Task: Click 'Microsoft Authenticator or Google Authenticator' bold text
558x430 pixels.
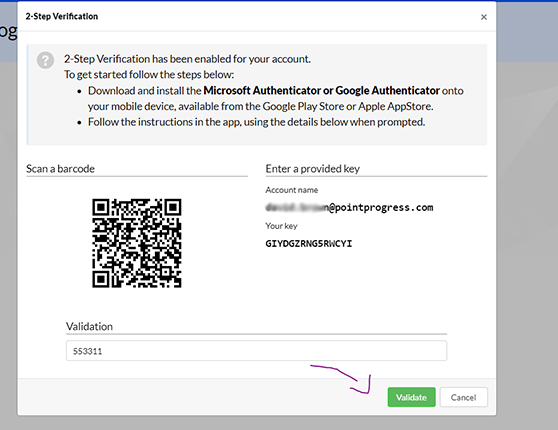Action: pyautogui.click(x=321, y=90)
